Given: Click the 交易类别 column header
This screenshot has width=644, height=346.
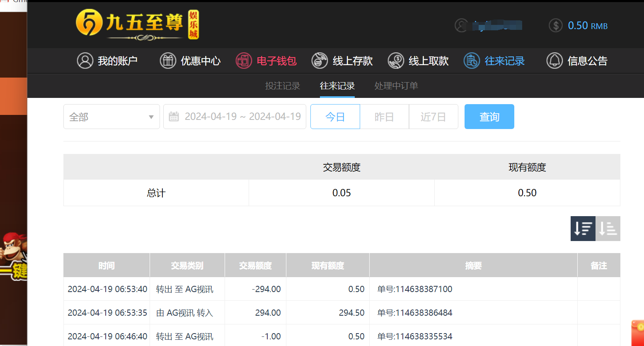Looking at the screenshot, I should click(x=187, y=266).
